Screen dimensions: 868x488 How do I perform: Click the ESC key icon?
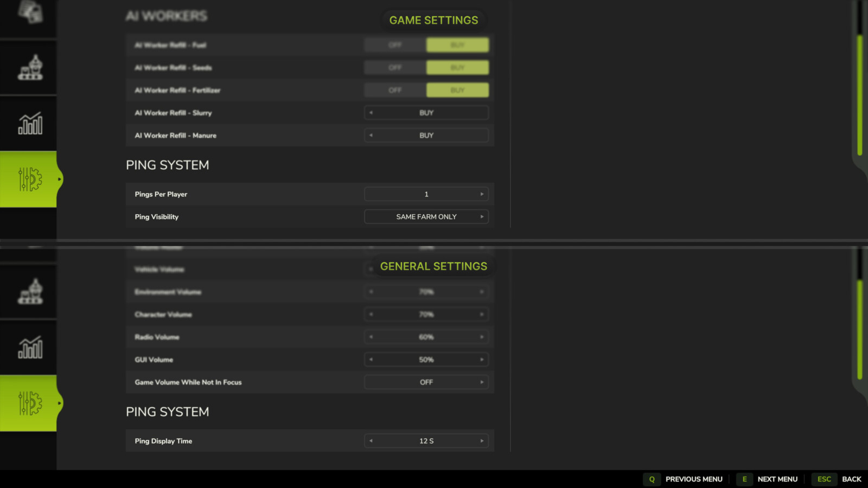pos(824,479)
